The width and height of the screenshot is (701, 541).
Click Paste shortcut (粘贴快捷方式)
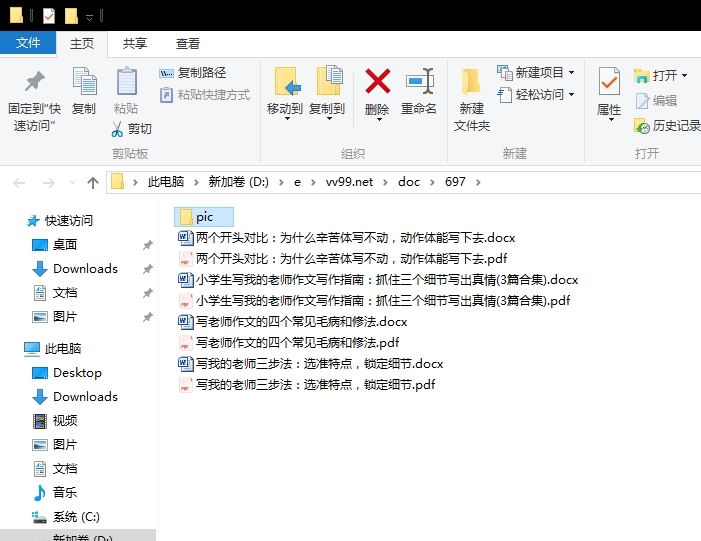pyautogui.click(x=205, y=95)
